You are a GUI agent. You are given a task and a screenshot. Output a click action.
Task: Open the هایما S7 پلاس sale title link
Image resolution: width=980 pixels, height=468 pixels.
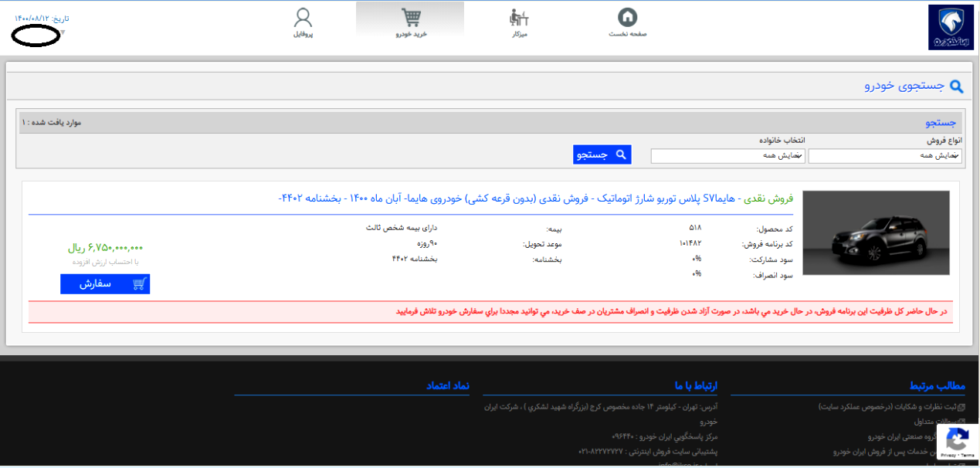[x=535, y=198]
